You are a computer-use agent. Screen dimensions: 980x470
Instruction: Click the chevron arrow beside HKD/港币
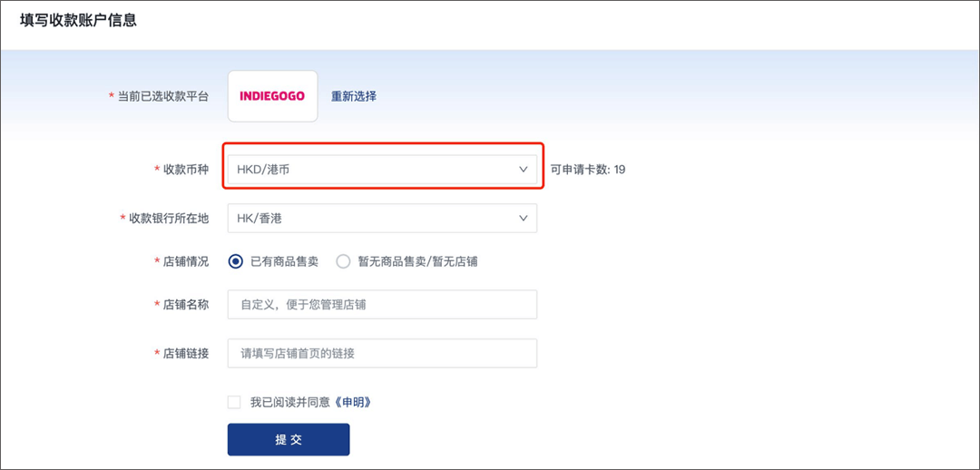point(524,170)
